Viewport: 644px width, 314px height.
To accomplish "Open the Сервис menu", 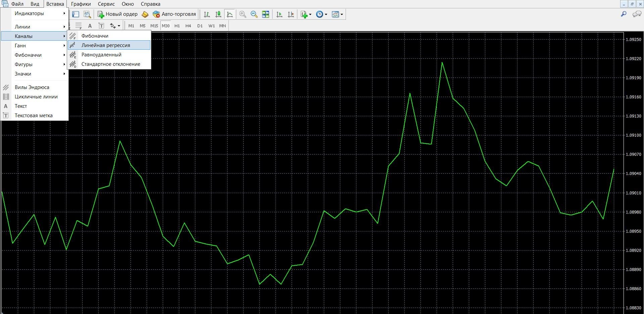I will (106, 4).
